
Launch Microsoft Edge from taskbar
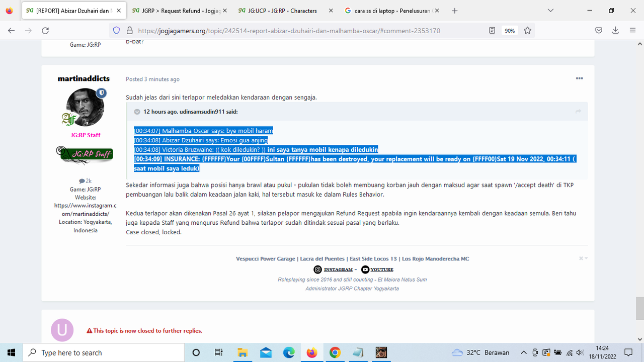(289, 352)
